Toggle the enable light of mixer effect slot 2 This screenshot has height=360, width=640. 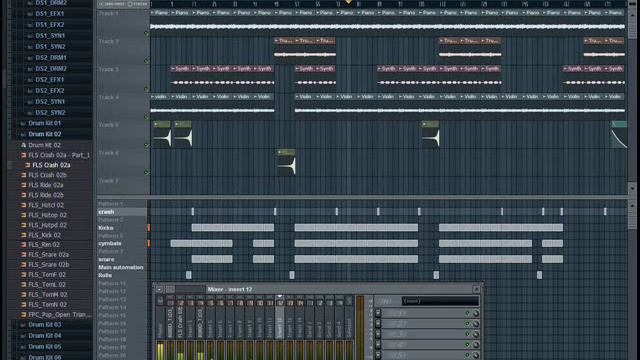(467, 324)
